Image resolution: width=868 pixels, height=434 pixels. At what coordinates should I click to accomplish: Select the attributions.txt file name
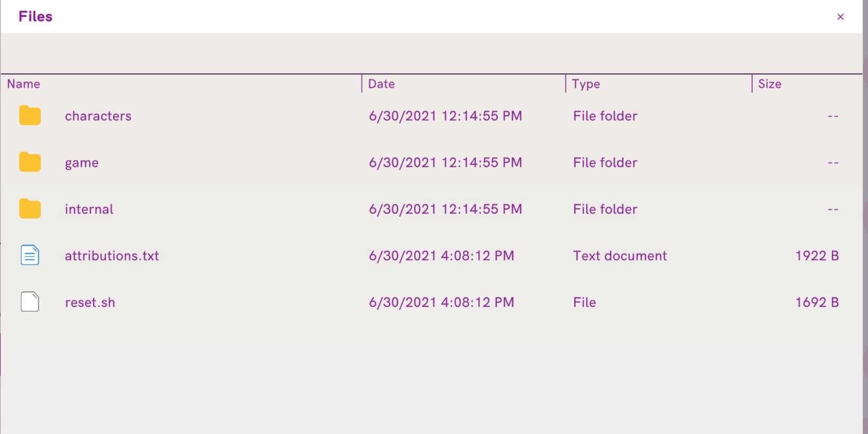coord(112,256)
